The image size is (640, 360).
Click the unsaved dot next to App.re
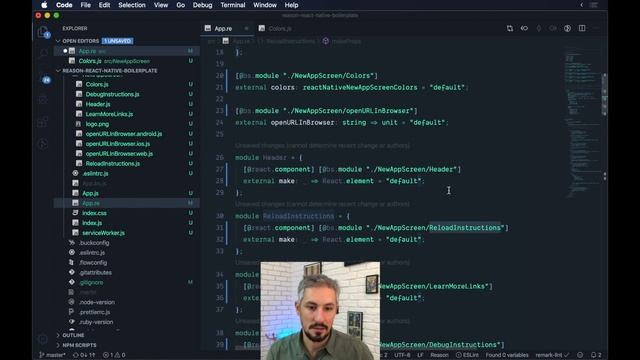pos(65,51)
